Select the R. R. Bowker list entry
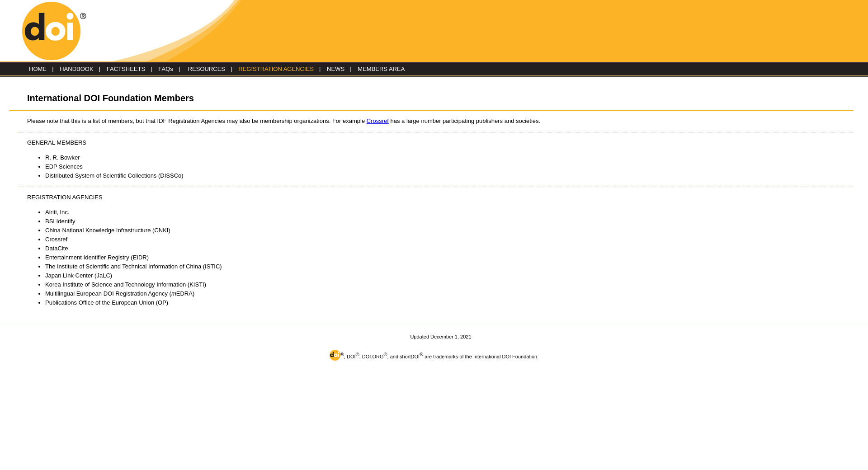868x470 pixels. coord(62,158)
